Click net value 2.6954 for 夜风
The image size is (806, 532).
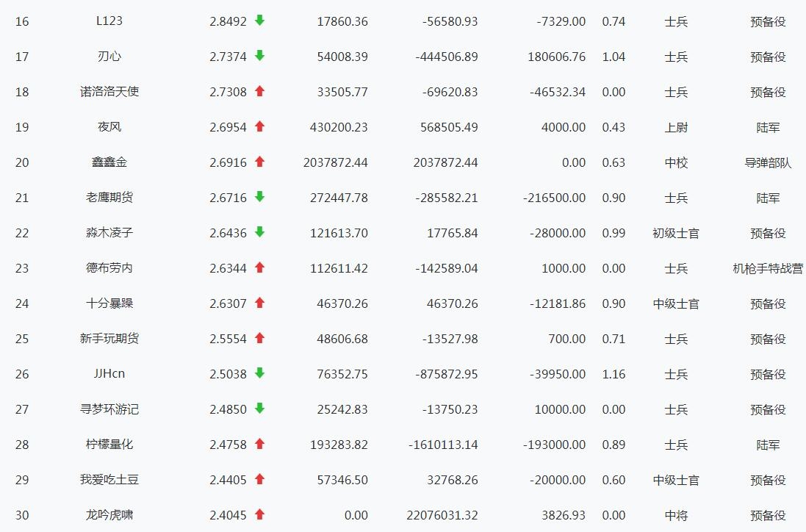(228, 127)
